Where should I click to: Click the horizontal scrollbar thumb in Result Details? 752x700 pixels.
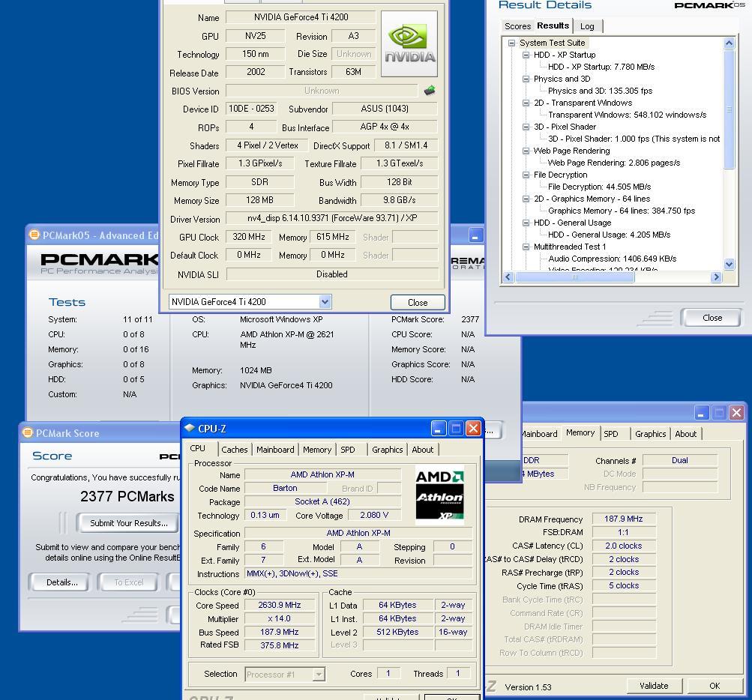click(574, 277)
